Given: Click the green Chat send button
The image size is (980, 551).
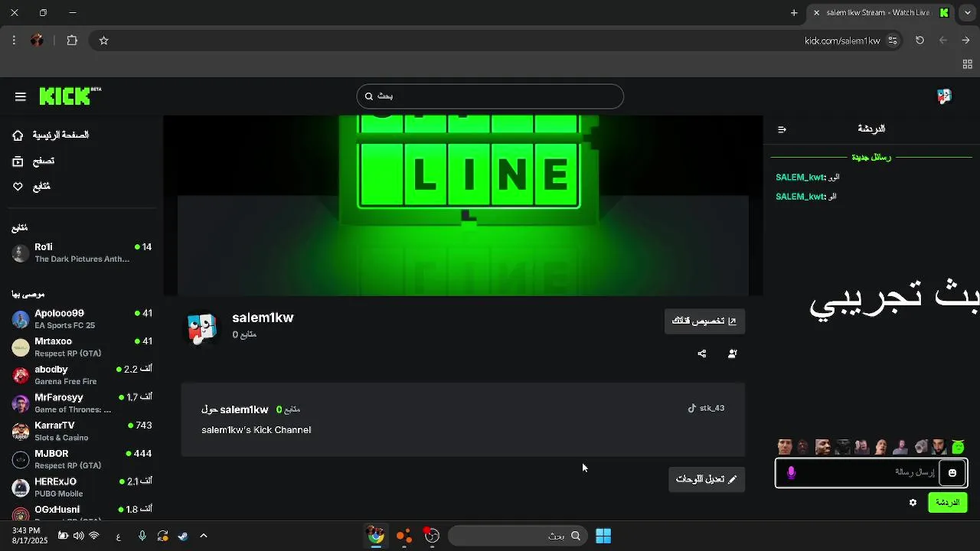Looking at the screenshot, I should [947, 503].
